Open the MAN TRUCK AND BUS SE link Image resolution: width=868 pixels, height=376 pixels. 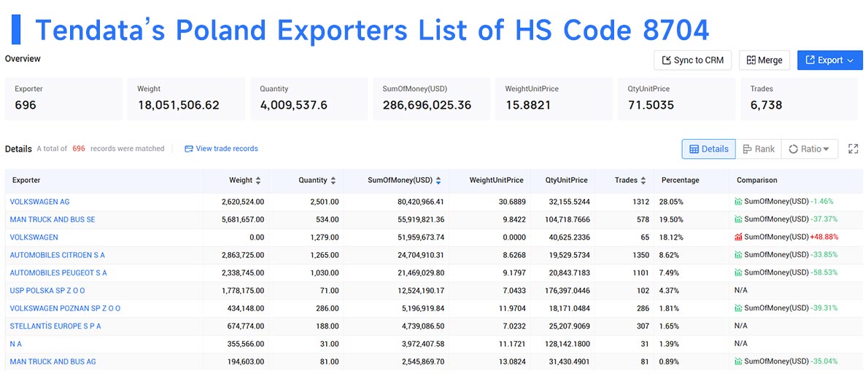[53, 219]
